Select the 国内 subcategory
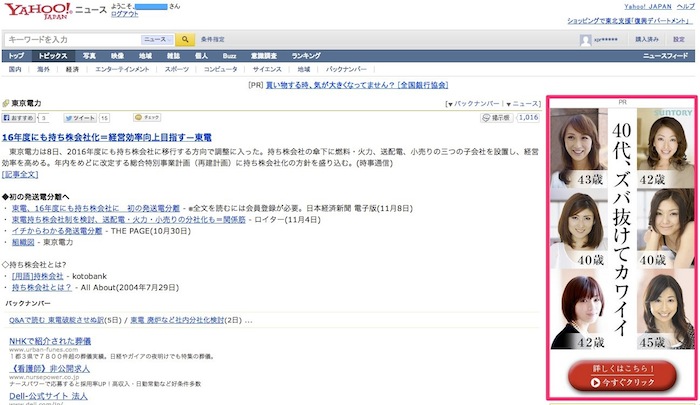This screenshot has width=700, height=405. [15, 69]
